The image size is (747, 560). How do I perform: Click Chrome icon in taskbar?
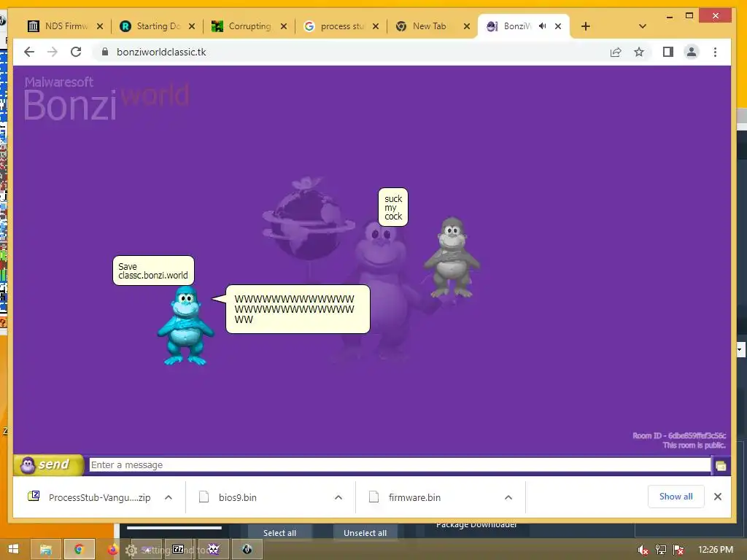79,550
